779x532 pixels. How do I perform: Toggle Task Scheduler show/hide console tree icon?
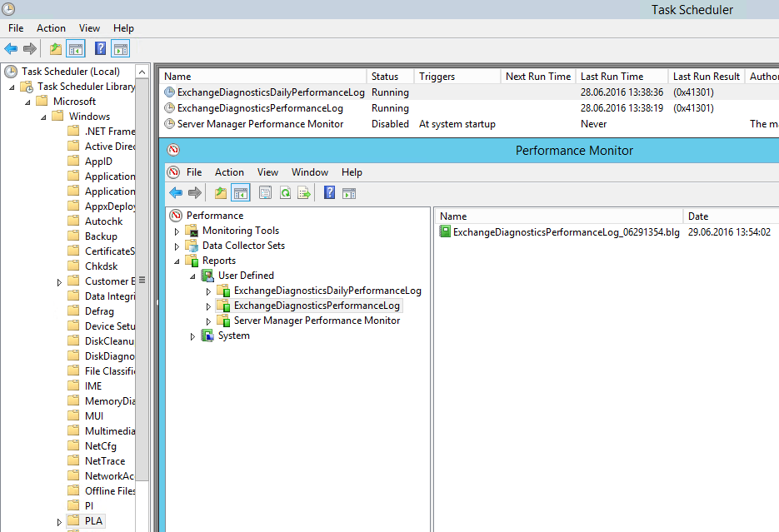click(76, 48)
